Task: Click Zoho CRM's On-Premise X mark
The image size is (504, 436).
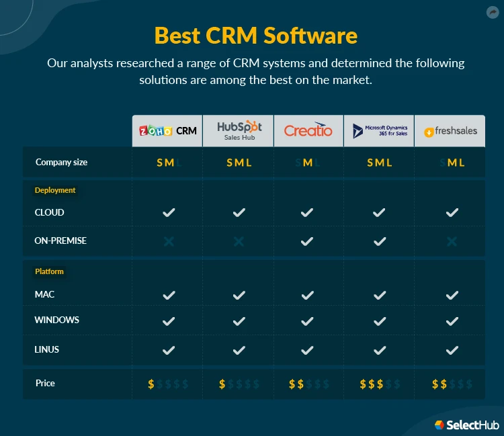Action: click(169, 241)
